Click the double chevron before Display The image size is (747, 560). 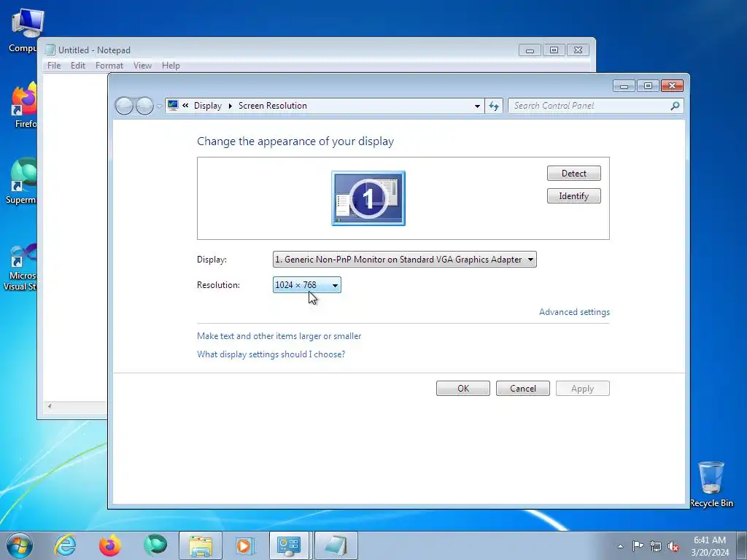(185, 106)
